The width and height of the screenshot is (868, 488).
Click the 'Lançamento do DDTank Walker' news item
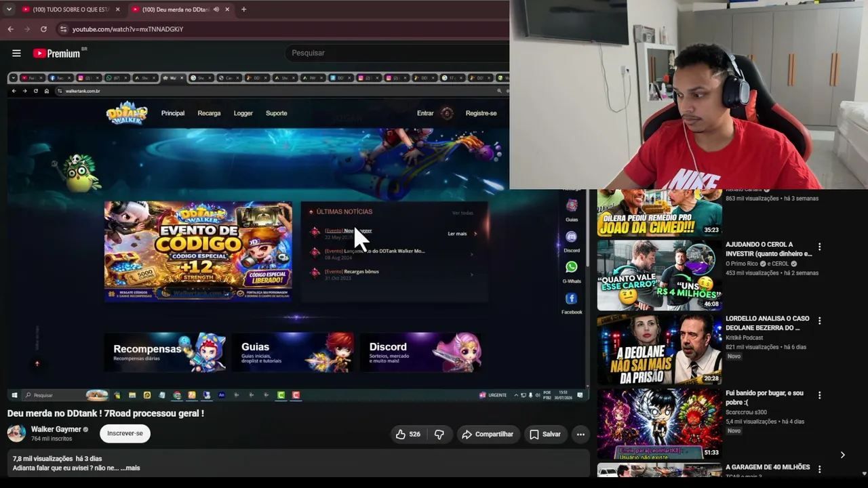coord(375,251)
